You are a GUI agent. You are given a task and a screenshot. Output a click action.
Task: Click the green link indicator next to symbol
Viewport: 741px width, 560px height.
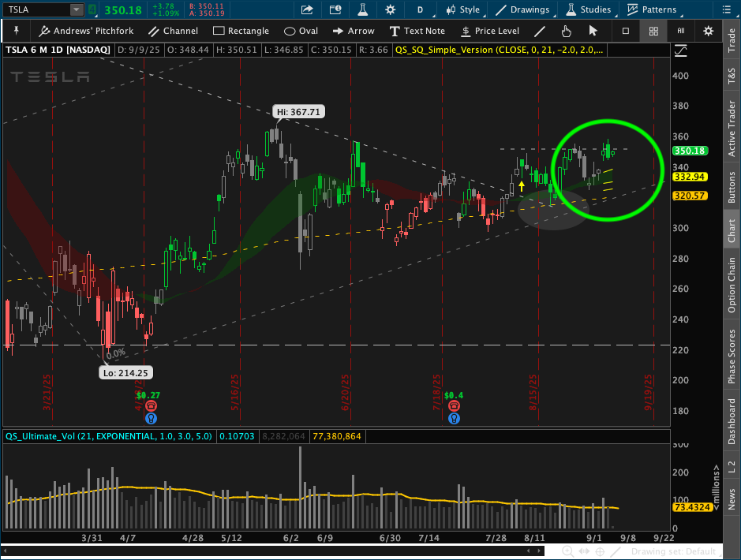click(92, 9)
